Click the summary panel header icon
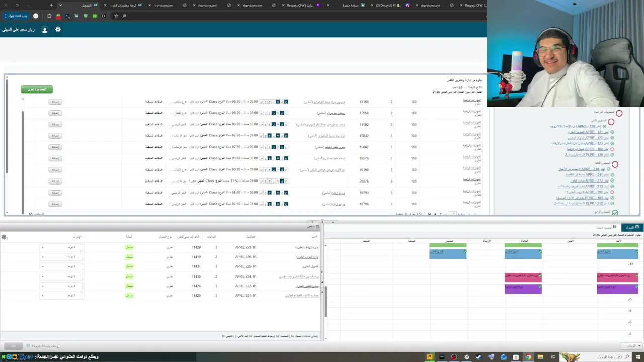The image size is (644, 362). (317, 227)
